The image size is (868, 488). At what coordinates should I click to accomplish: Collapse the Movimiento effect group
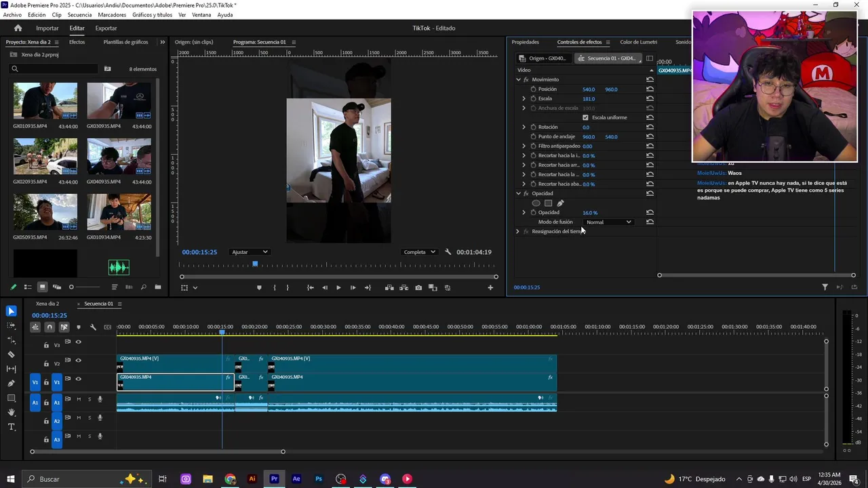click(x=519, y=79)
